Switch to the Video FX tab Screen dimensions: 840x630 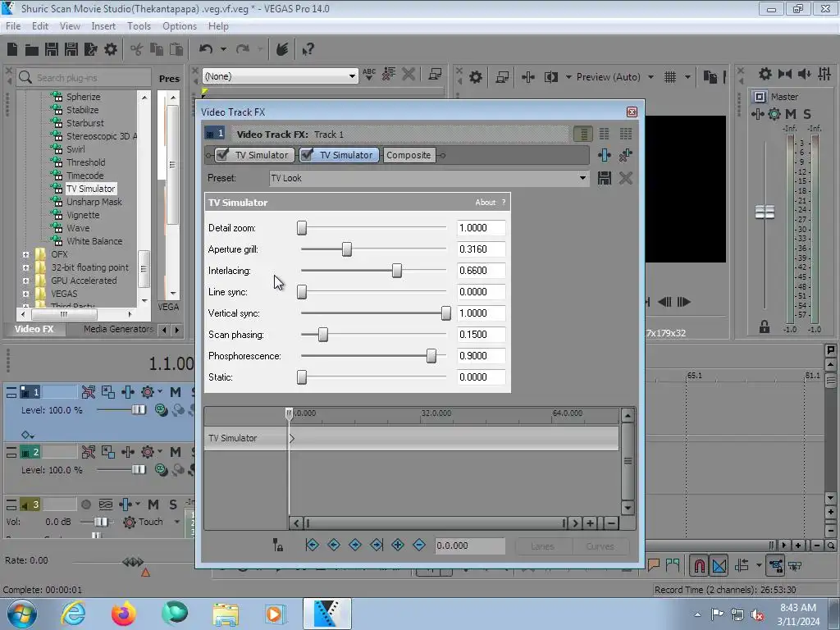point(34,329)
